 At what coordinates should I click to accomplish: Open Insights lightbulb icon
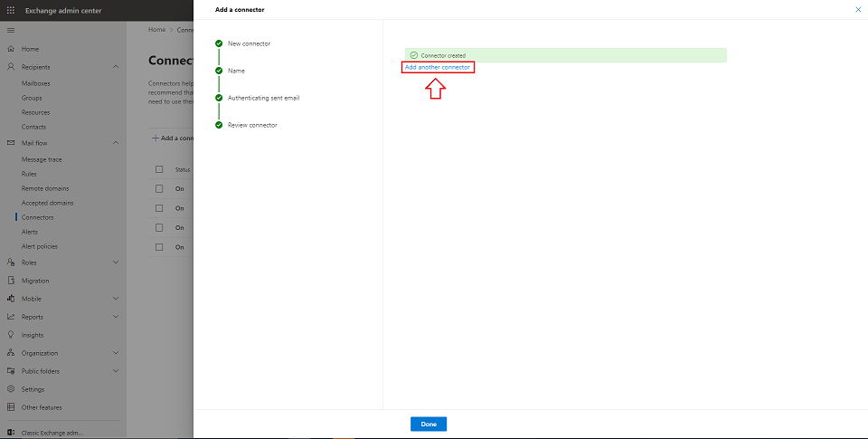tap(11, 335)
